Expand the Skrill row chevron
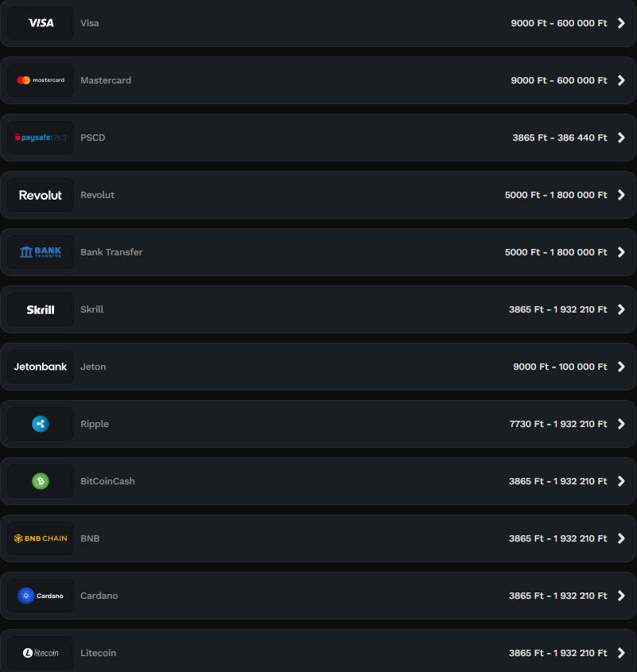The image size is (637, 672). pos(622,309)
